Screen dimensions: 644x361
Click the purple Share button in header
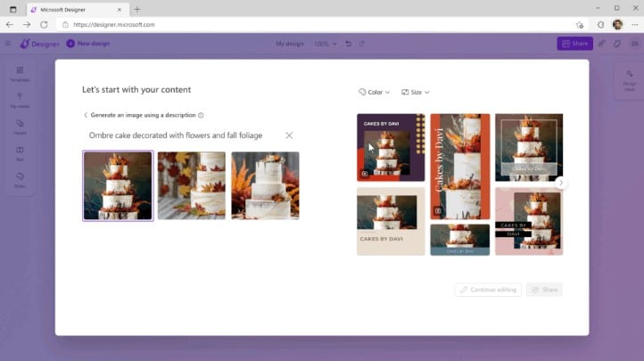574,43
